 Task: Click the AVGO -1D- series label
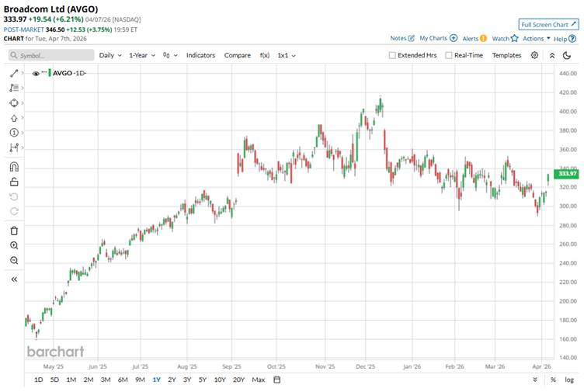[69, 73]
